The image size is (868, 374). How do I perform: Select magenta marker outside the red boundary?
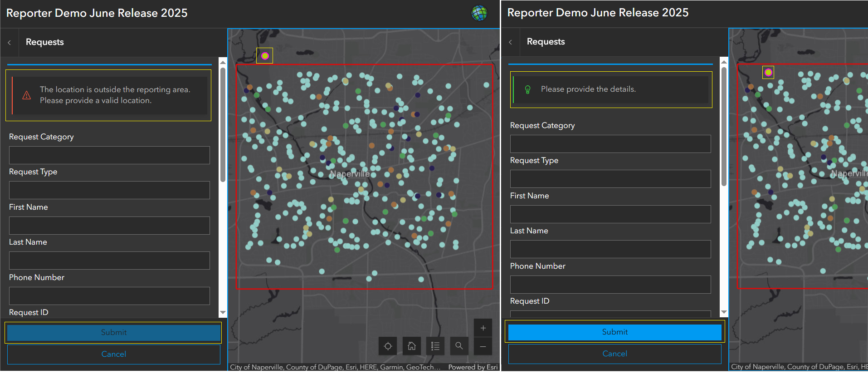(265, 56)
